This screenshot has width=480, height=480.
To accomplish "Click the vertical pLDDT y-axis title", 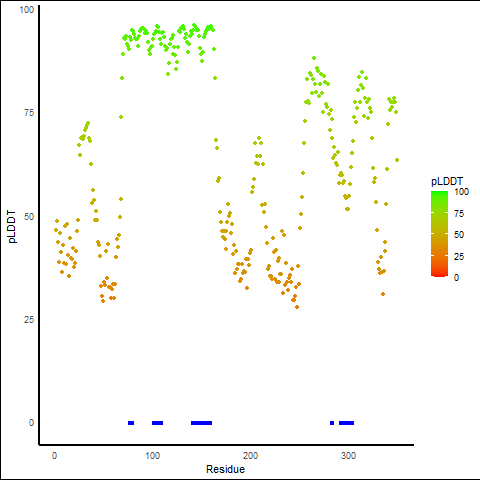I will click(12, 226).
